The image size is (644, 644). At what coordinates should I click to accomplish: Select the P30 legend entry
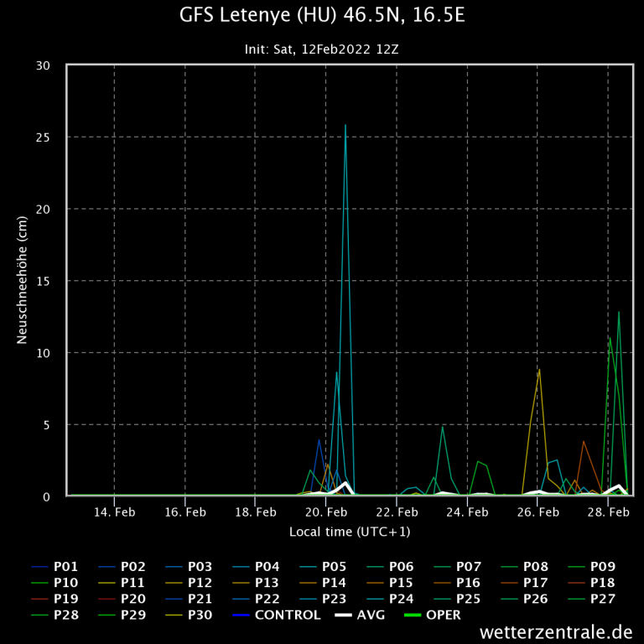pos(201,615)
